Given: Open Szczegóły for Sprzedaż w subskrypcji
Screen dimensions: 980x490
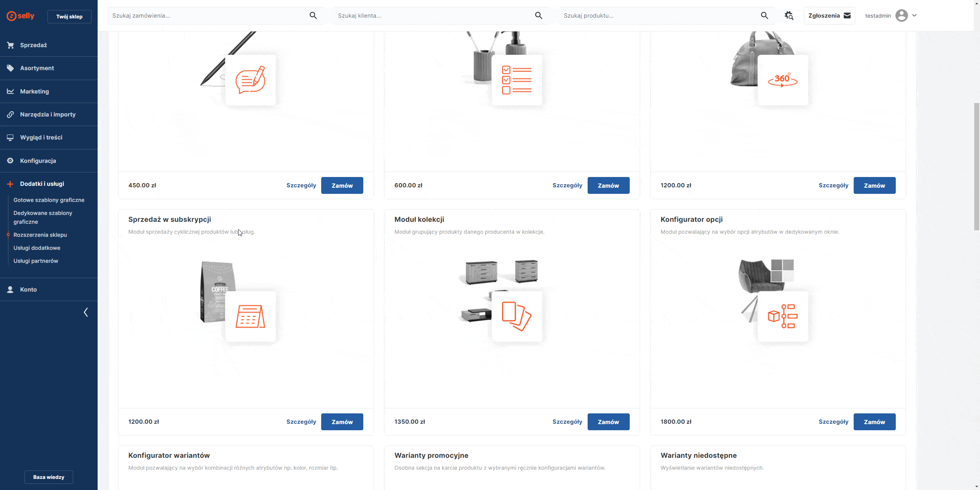Looking at the screenshot, I should pos(301,422).
